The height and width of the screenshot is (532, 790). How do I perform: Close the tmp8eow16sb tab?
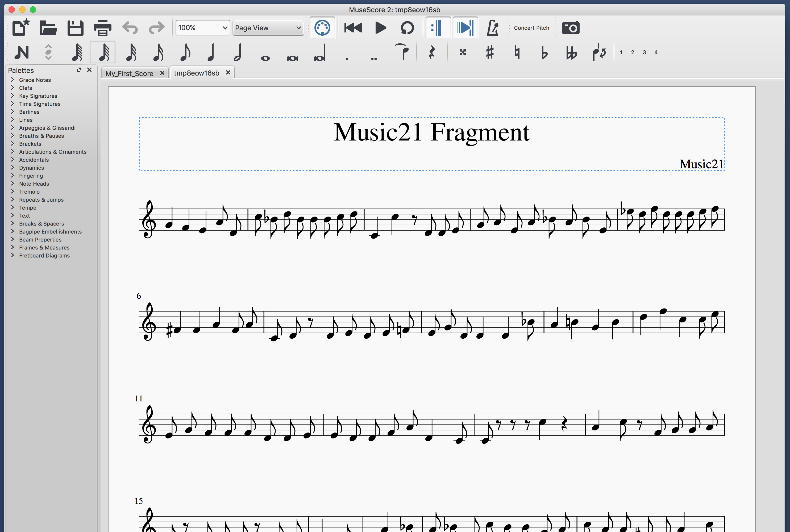click(228, 73)
